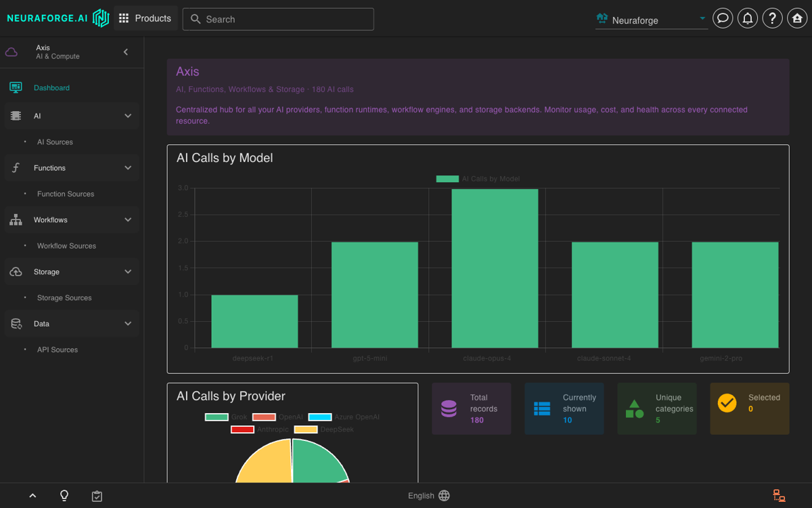812x508 pixels.
Task: Toggle the Anthropic legend swatch
Action: pos(242,429)
